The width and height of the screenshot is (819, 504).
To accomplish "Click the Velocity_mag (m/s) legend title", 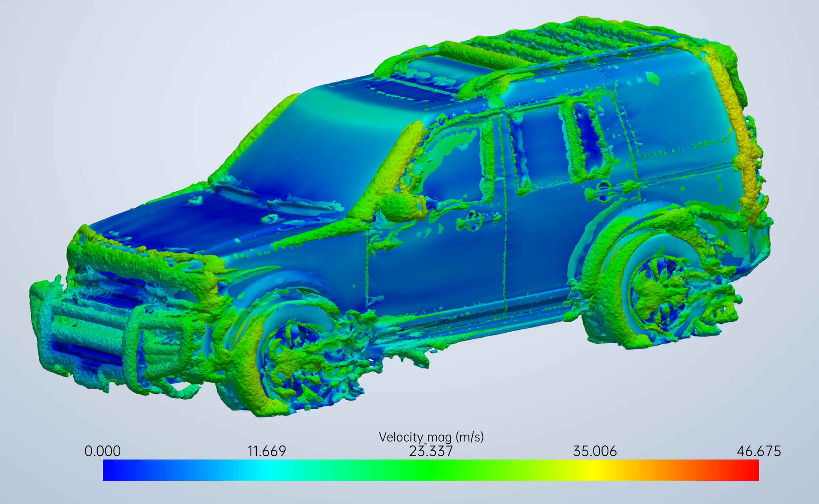I will pyautogui.click(x=431, y=437).
